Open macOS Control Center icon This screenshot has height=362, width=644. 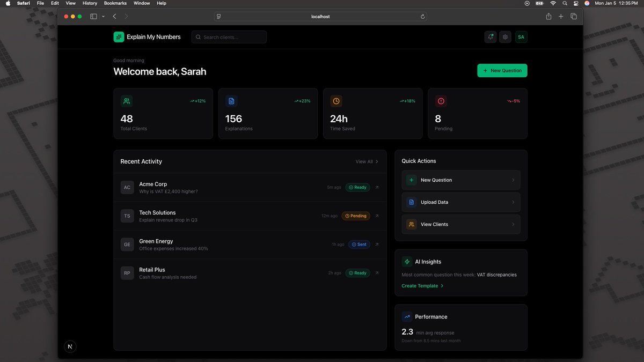click(576, 3)
